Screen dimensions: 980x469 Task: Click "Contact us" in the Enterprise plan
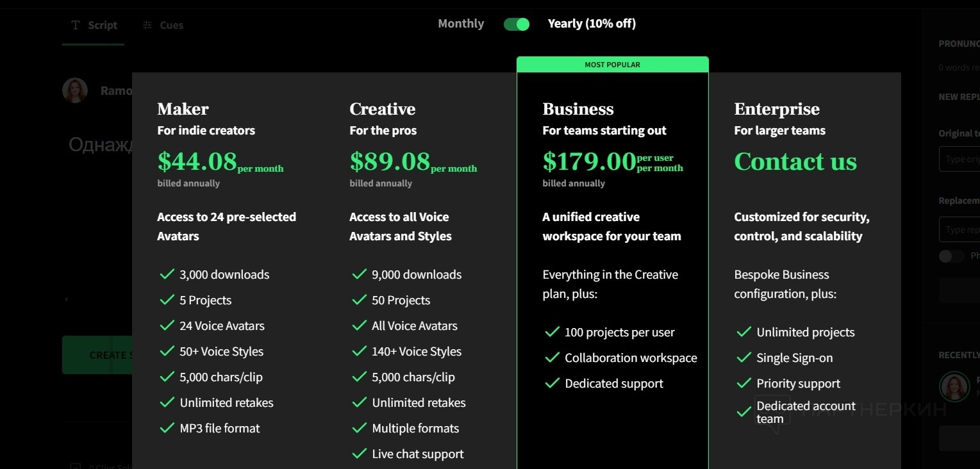point(795,161)
